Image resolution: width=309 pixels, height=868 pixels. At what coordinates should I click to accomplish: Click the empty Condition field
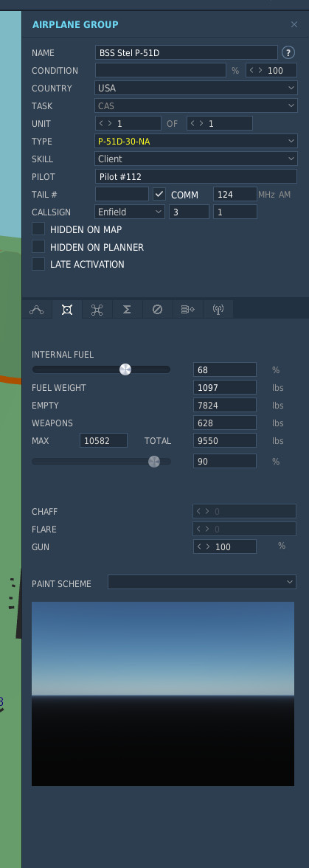161,70
